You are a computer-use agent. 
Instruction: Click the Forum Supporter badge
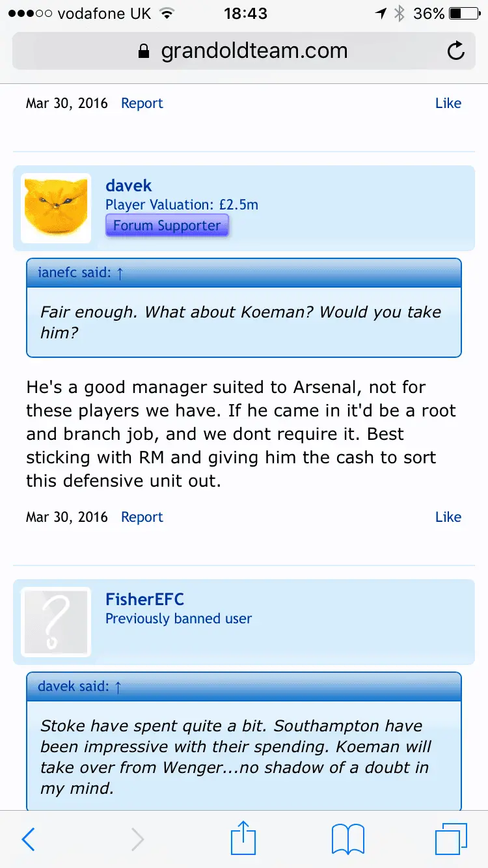(x=167, y=226)
